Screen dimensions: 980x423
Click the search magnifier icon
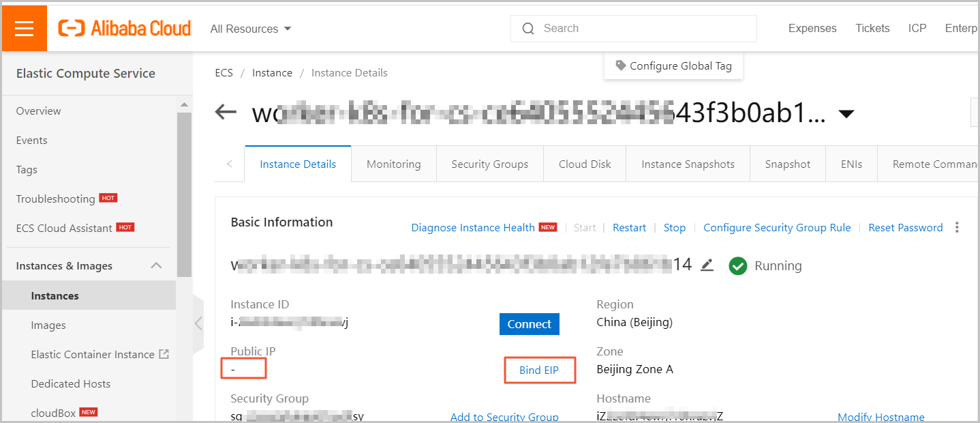(x=528, y=29)
